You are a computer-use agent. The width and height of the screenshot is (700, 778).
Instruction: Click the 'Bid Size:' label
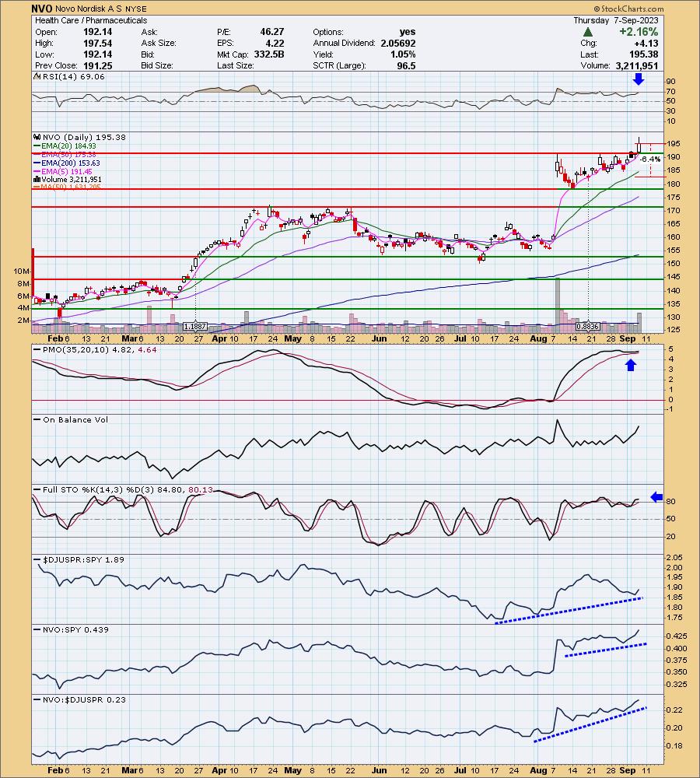point(157,65)
